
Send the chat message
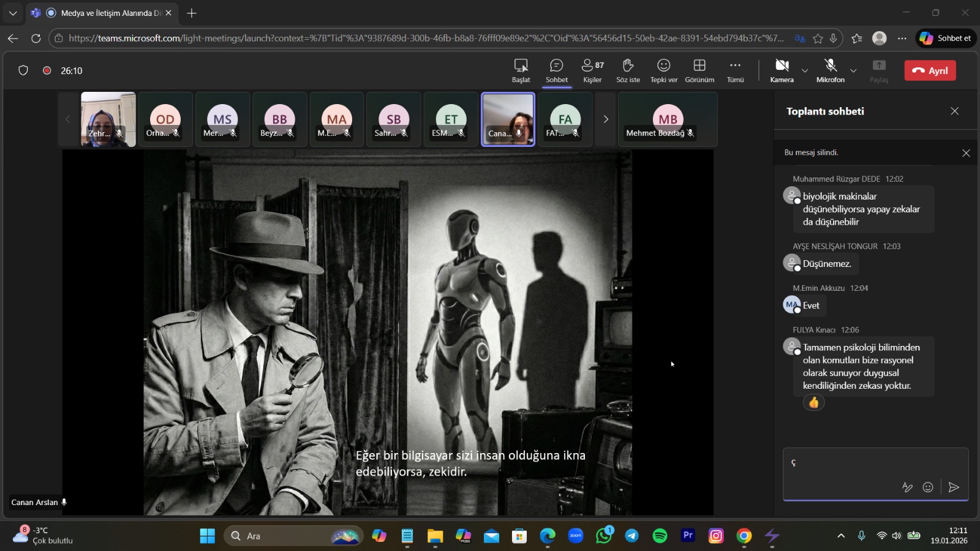coord(953,487)
